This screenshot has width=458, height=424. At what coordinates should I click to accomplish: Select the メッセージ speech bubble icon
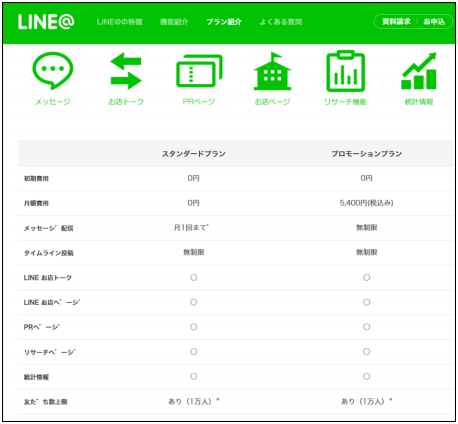(x=53, y=71)
